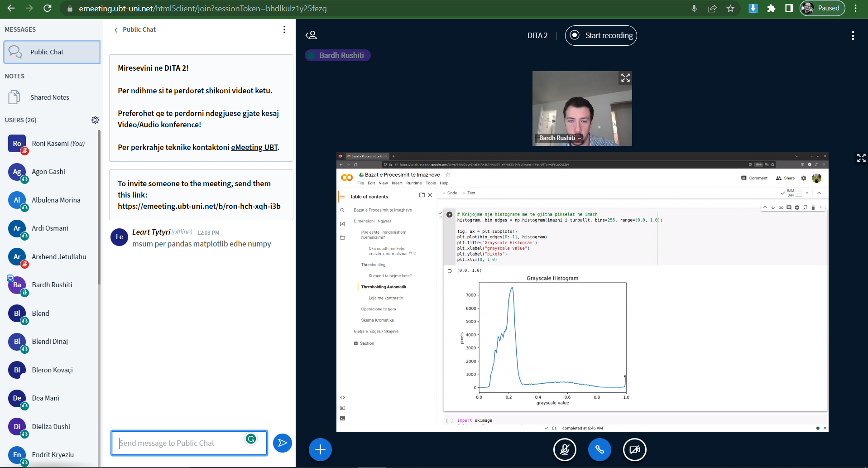Click the blue send message arrow button
The height and width of the screenshot is (468, 868).
click(282, 443)
